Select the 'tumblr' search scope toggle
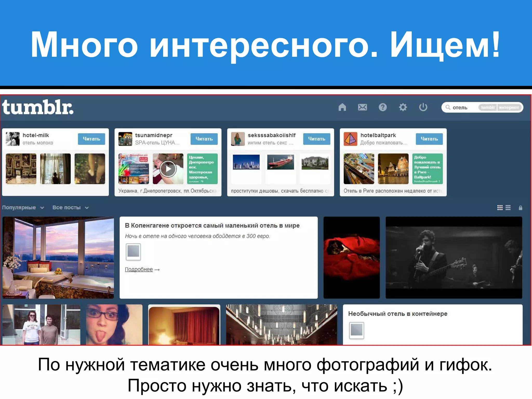The height and width of the screenshot is (399, 532). 488,107
